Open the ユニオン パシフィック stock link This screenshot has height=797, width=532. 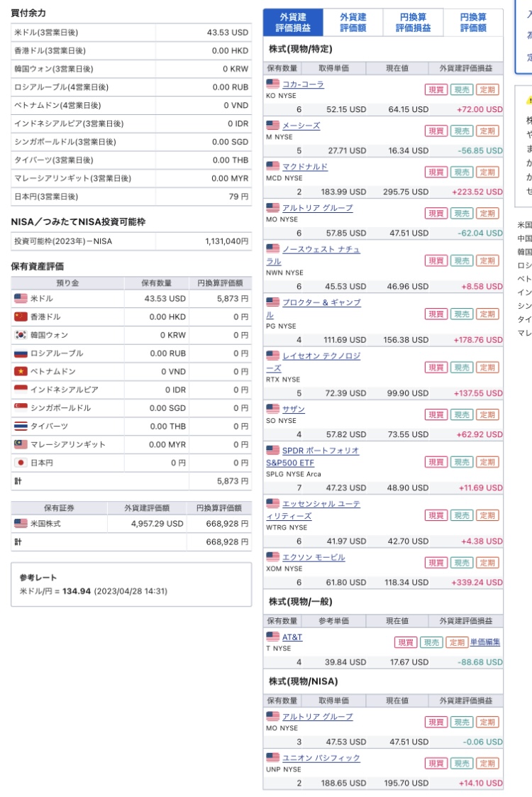[x=321, y=757]
